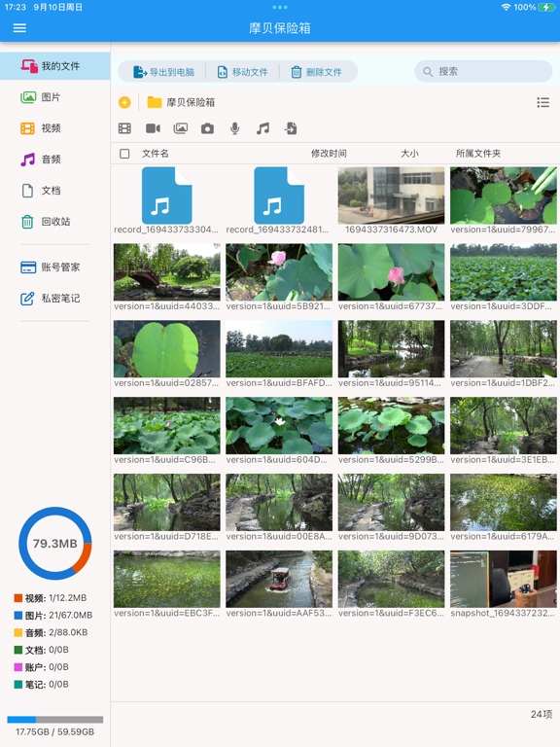Tap the 摩贝保险箱 folder icon
560x747 pixels.
155,102
